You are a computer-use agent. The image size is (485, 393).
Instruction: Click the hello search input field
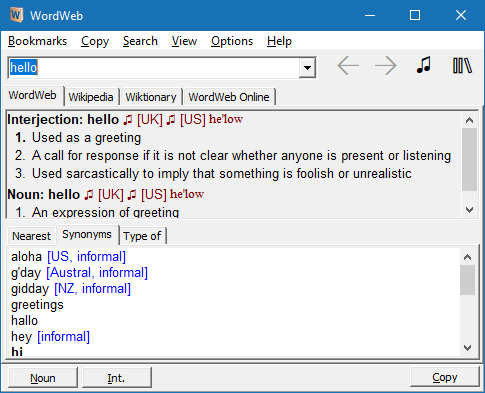point(153,68)
